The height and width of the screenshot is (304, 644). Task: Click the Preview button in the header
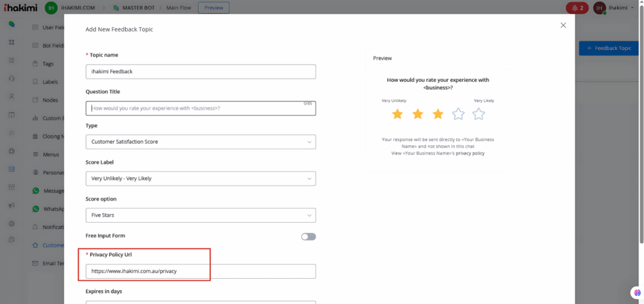(x=214, y=8)
